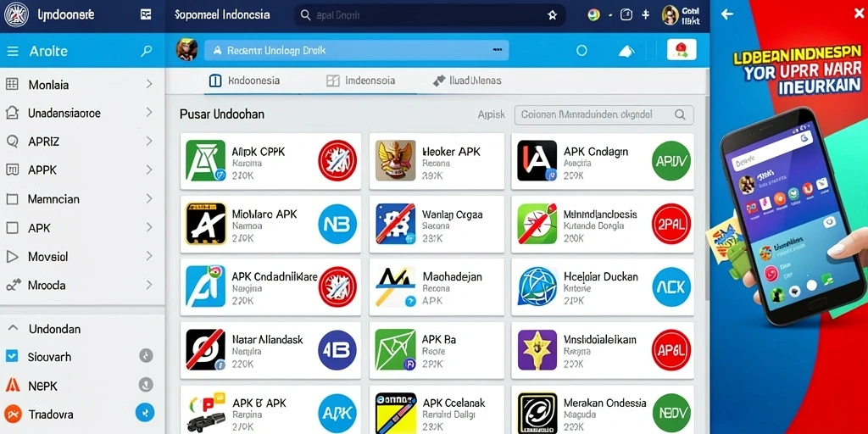Click the Coionen filter search field

604,114
